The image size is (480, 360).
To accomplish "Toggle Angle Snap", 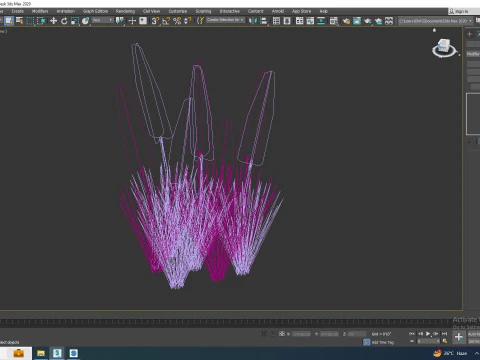I will point(166,21).
